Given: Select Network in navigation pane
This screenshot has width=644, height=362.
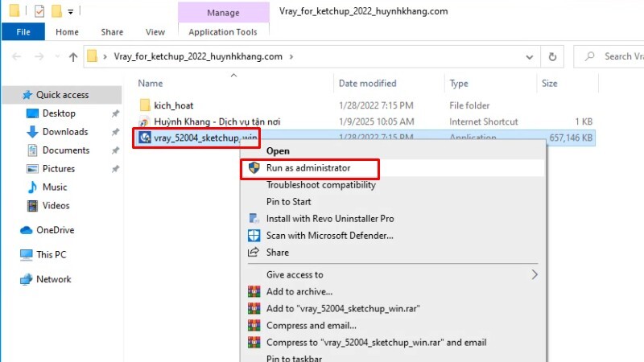Looking at the screenshot, I should (53, 279).
